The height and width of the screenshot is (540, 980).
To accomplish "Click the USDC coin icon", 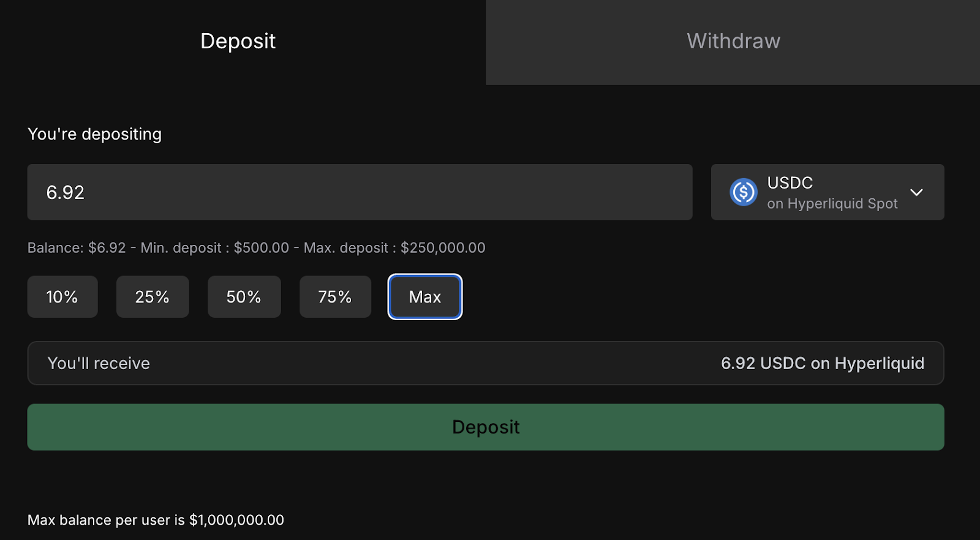I will [744, 192].
